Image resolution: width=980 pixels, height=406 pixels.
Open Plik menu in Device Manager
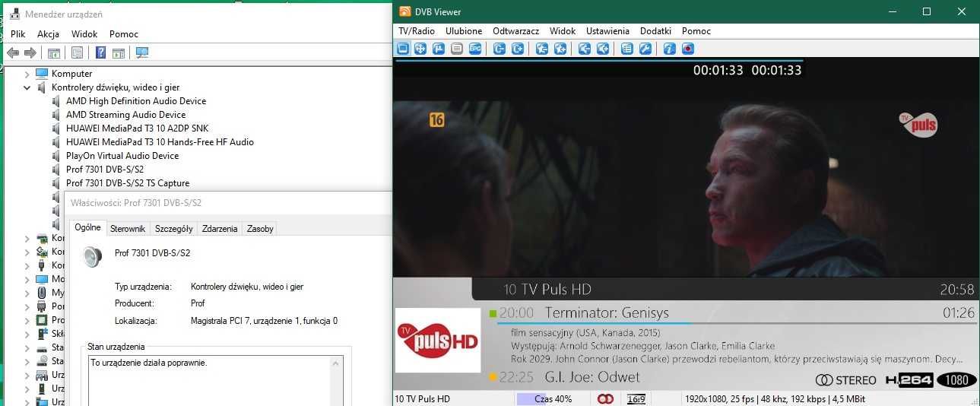click(x=18, y=34)
